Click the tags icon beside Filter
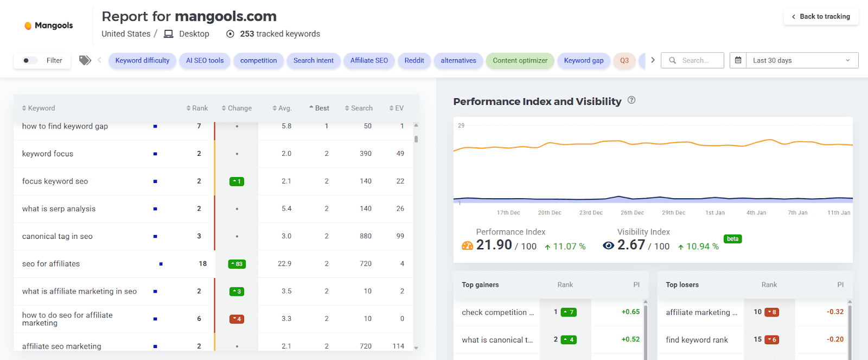The height and width of the screenshot is (360, 868). click(85, 60)
